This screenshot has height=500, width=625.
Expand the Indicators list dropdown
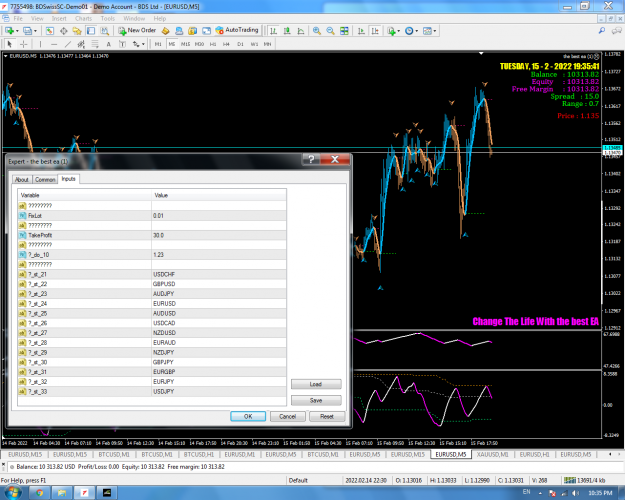[398, 31]
